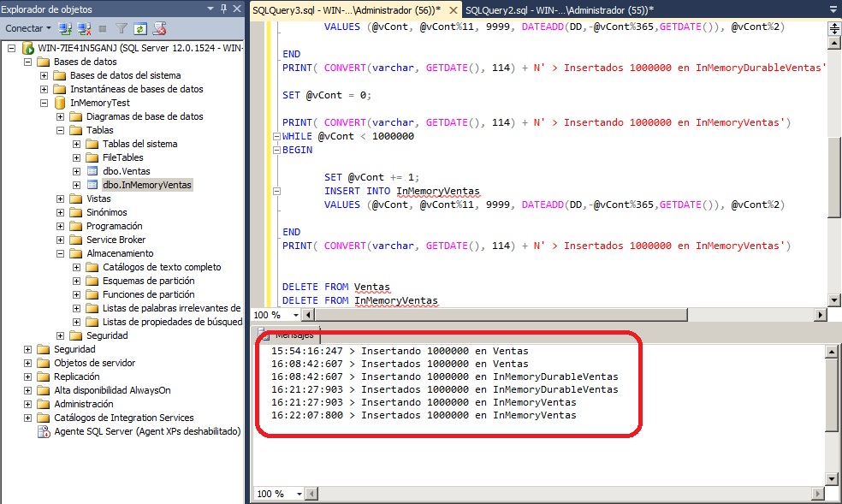Collapse the Almacenamiento folder node
842x504 pixels.
[61, 253]
